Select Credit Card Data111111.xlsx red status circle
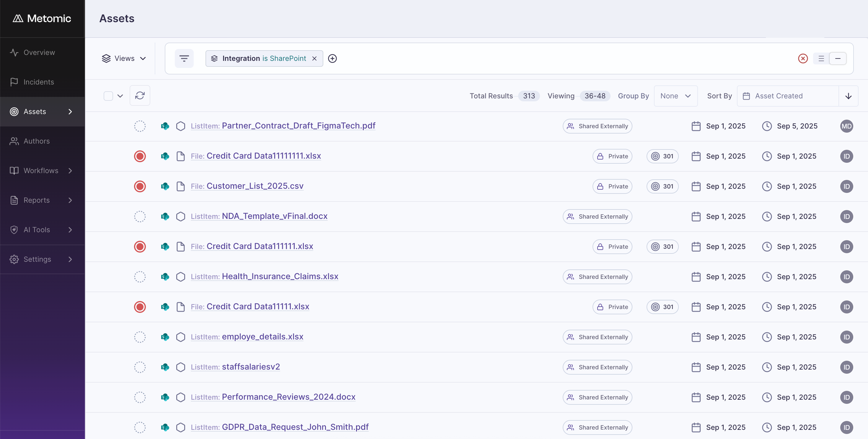 tap(140, 246)
